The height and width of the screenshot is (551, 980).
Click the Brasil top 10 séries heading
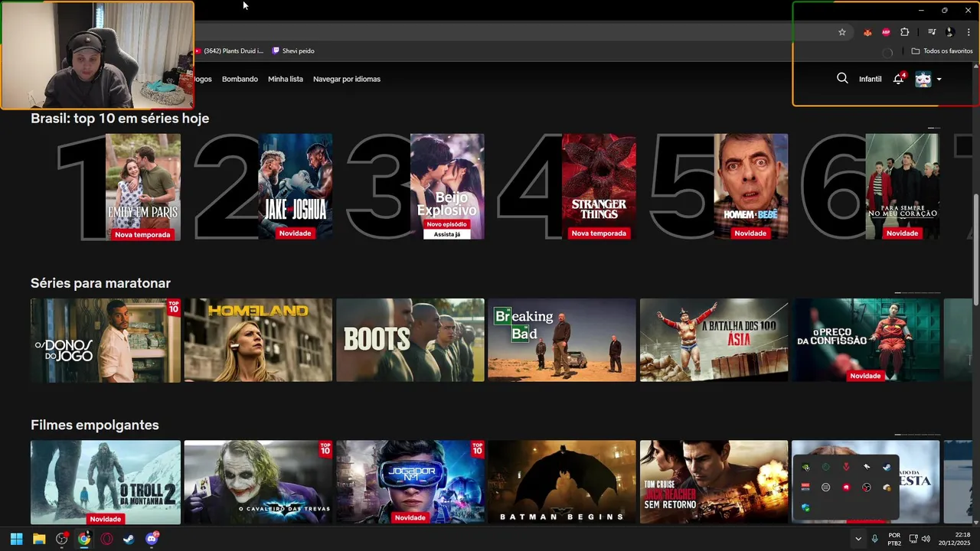119,119
